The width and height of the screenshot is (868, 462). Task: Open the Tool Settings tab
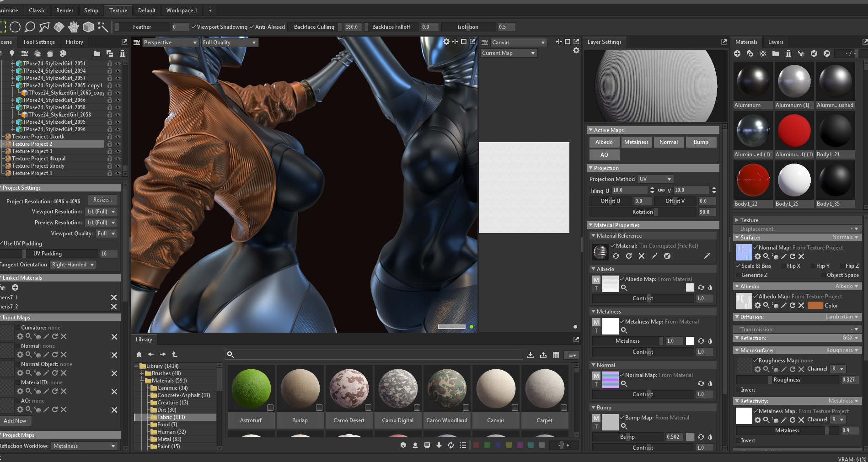point(39,42)
